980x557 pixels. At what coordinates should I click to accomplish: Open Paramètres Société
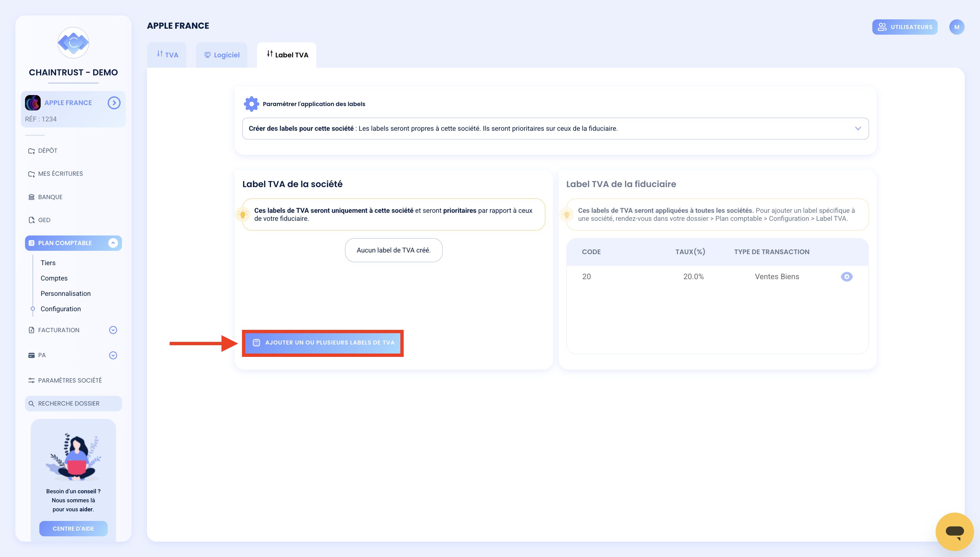coord(70,380)
